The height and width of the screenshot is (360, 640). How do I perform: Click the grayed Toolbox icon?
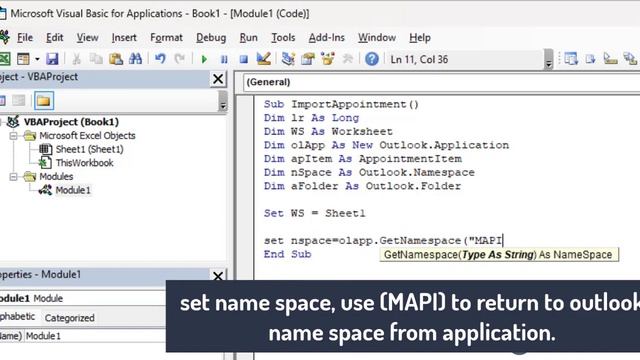(x=347, y=59)
